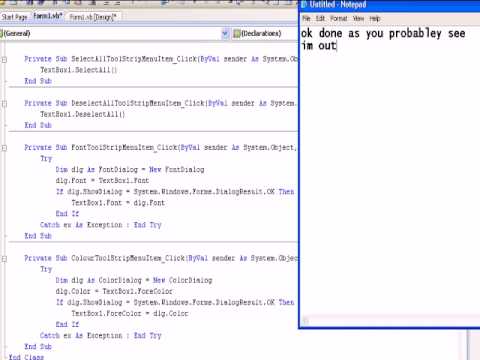The width and height of the screenshot is (480, 360).
Task: Click 'End If' in the Font sub
Action: tap(67, 214)
